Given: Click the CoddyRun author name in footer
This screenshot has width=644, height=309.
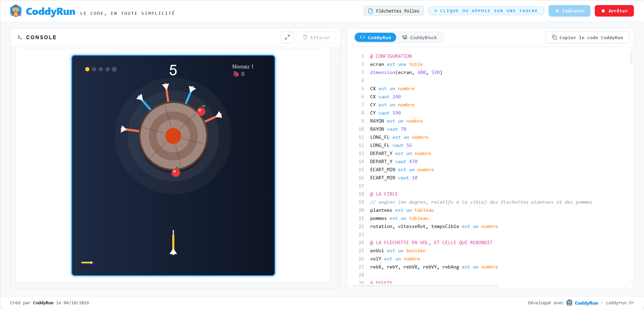Looking at the screenshot, I should point(43,303).
